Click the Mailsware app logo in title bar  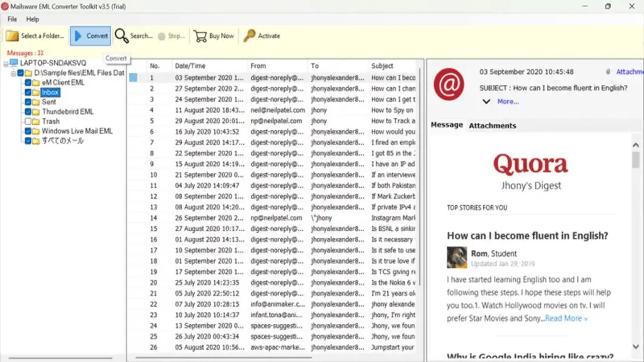point(5,7)
